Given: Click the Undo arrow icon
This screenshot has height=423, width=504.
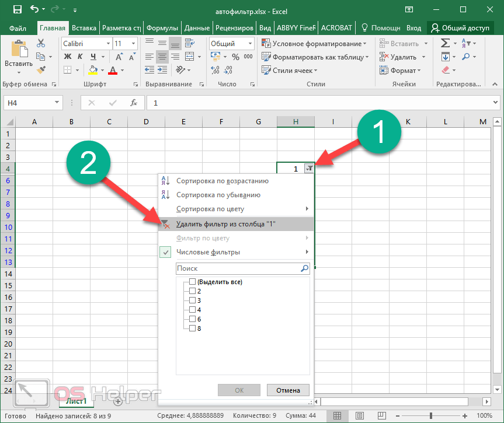Looking at the screenshot, I should click(x=35, y=10).
